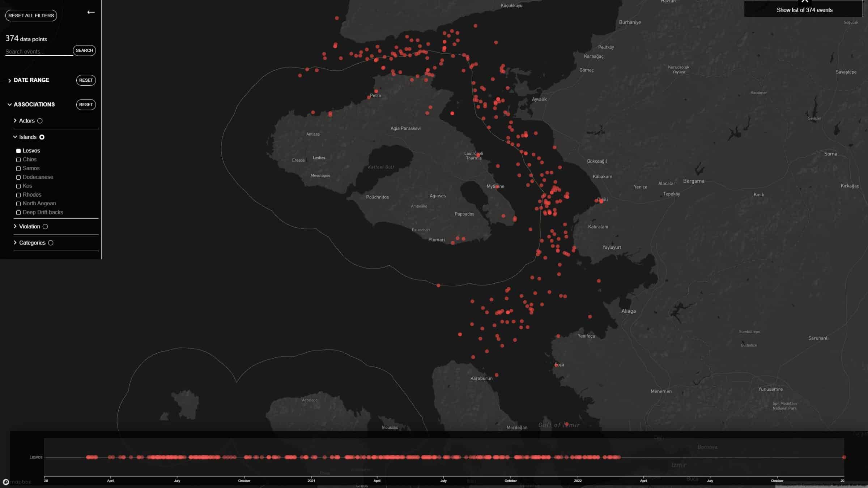Click the Search events input field
868x488 pixels.
coord(38,51)
